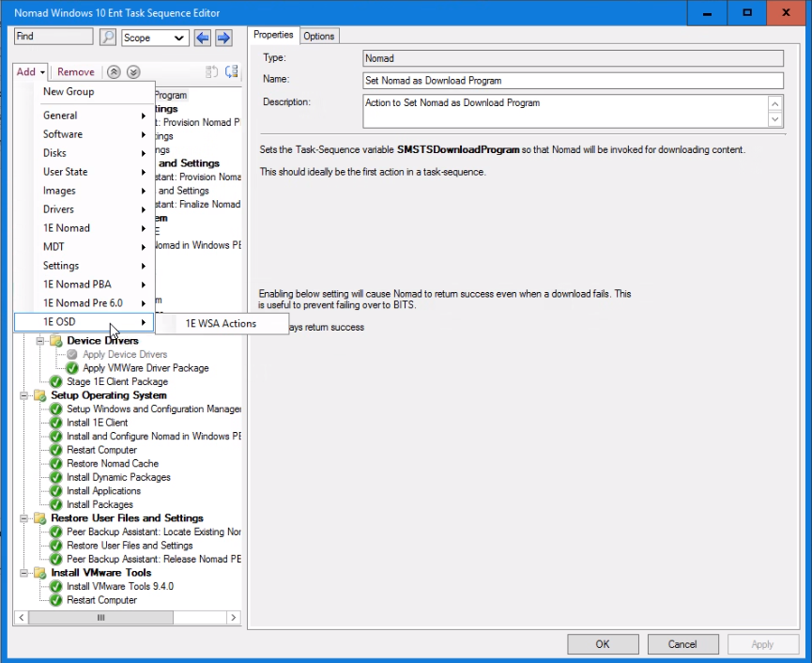Click the Name input field

tap(574, 80)
